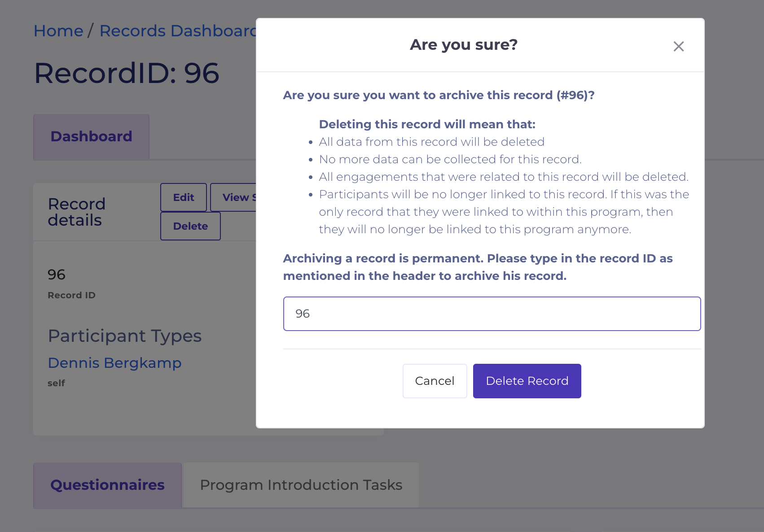The height and width of the screenshot is (532, 764).
Task: Click the RecordID: 96 page heading
Action: point(126,73)
